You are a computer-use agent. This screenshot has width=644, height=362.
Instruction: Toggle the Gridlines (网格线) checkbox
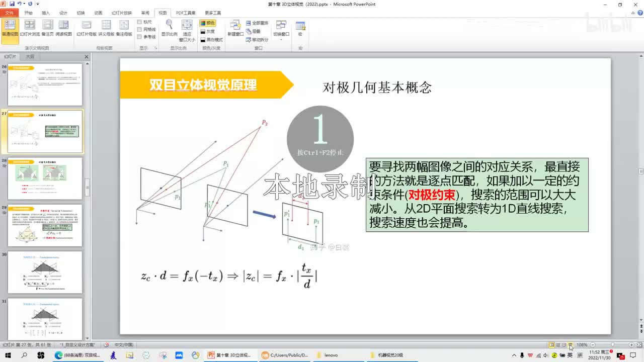(140, 29)
